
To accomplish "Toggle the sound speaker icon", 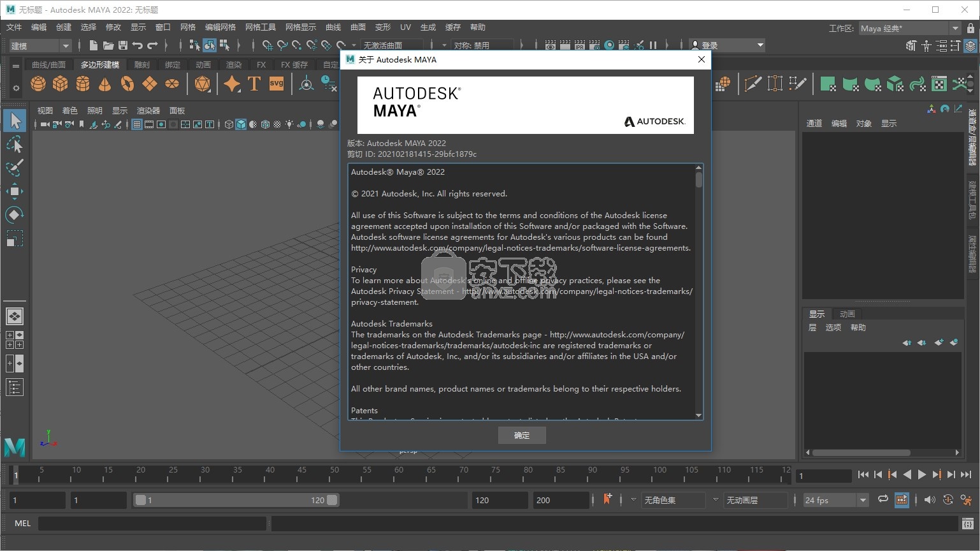I will click(930, 500).
